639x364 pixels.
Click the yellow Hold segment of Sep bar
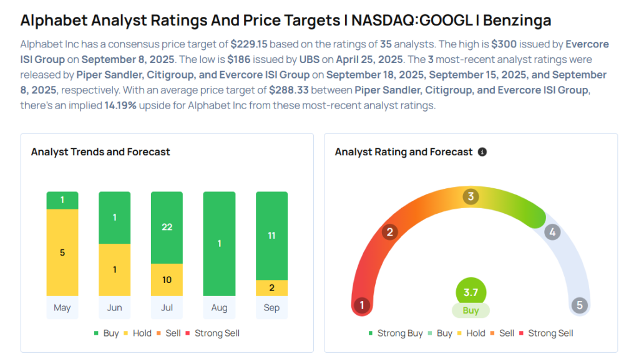(271, 288)
